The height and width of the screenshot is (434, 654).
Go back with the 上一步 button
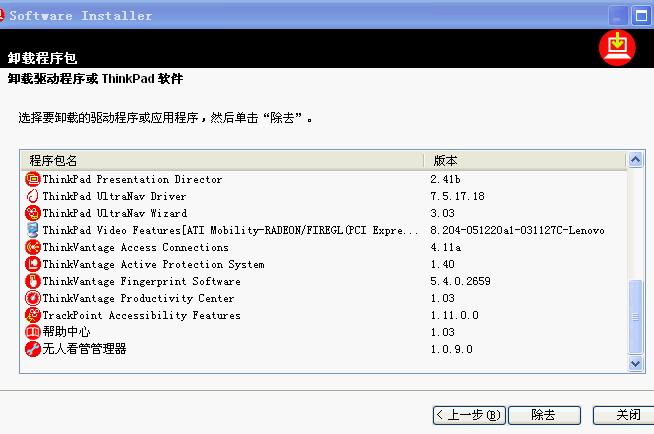tap(469, 415)
